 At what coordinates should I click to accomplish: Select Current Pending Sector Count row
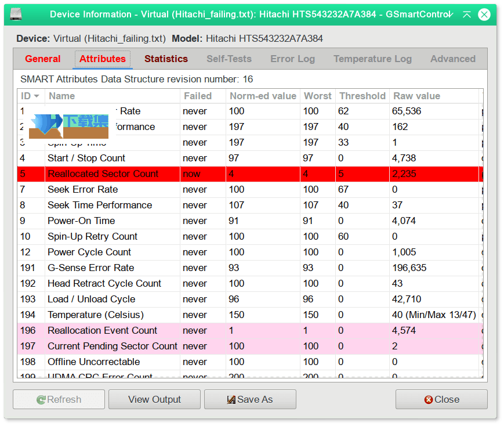coord(250,346)
